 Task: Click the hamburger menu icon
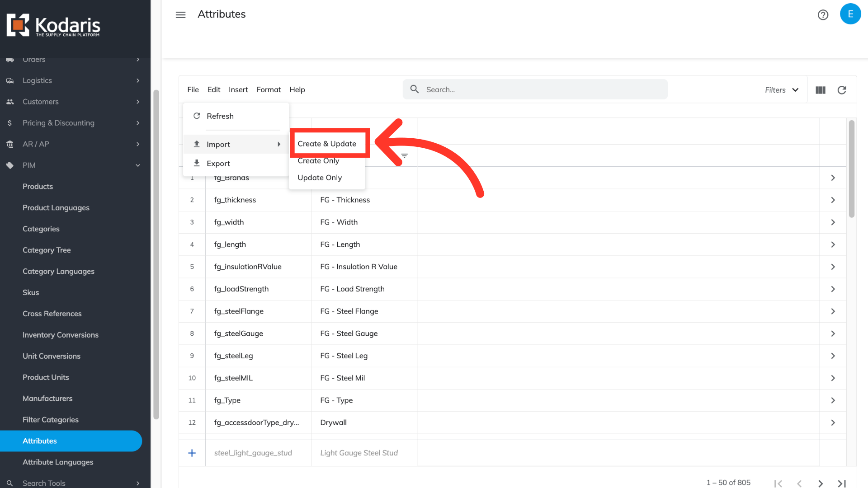pos(180,15)
